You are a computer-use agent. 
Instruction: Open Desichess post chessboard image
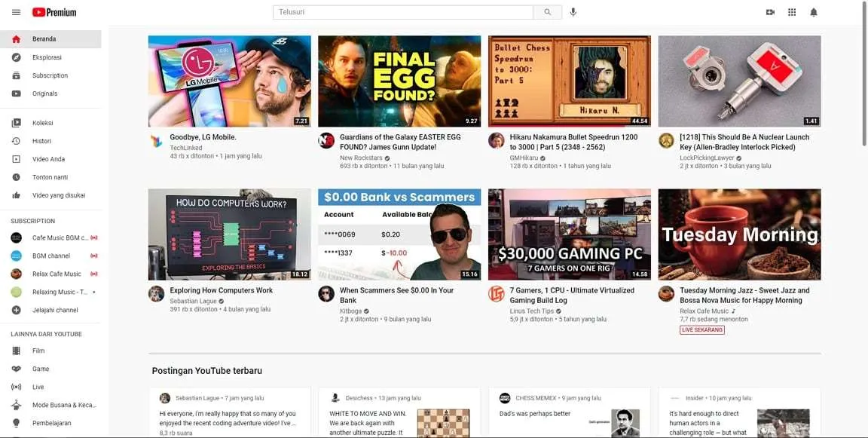443,424
